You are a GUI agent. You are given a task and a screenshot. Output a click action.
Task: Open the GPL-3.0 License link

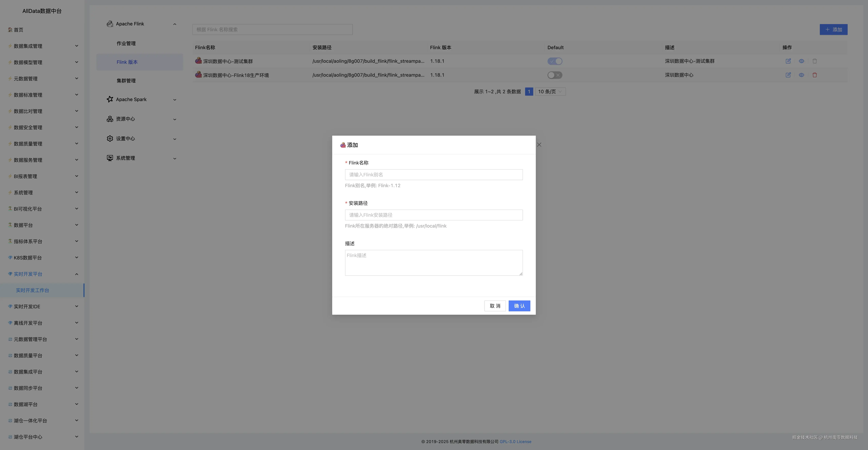(x=515, y=442)
